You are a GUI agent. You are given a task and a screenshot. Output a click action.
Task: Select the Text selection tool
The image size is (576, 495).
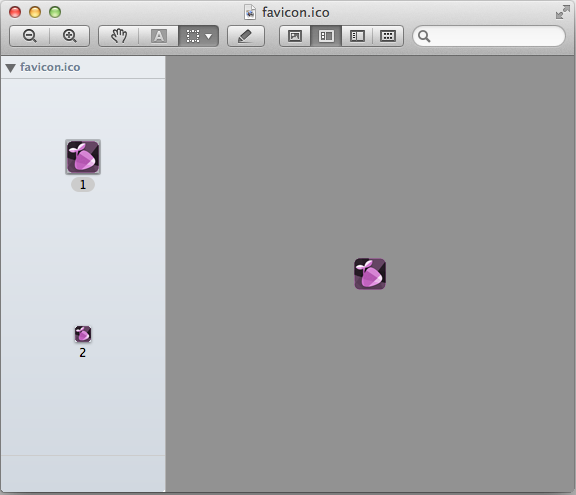coord(159,36)
